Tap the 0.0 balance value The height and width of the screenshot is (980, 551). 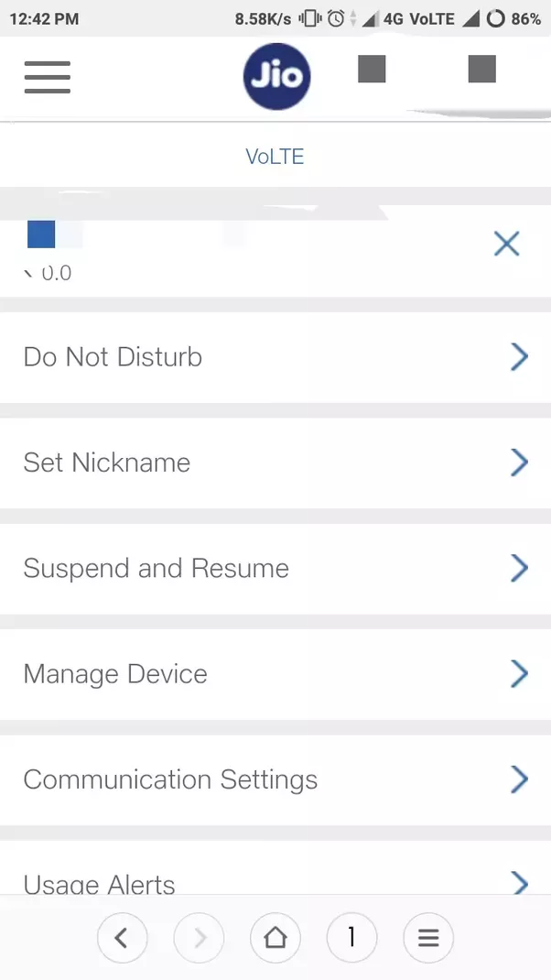[x=56, y=273]
